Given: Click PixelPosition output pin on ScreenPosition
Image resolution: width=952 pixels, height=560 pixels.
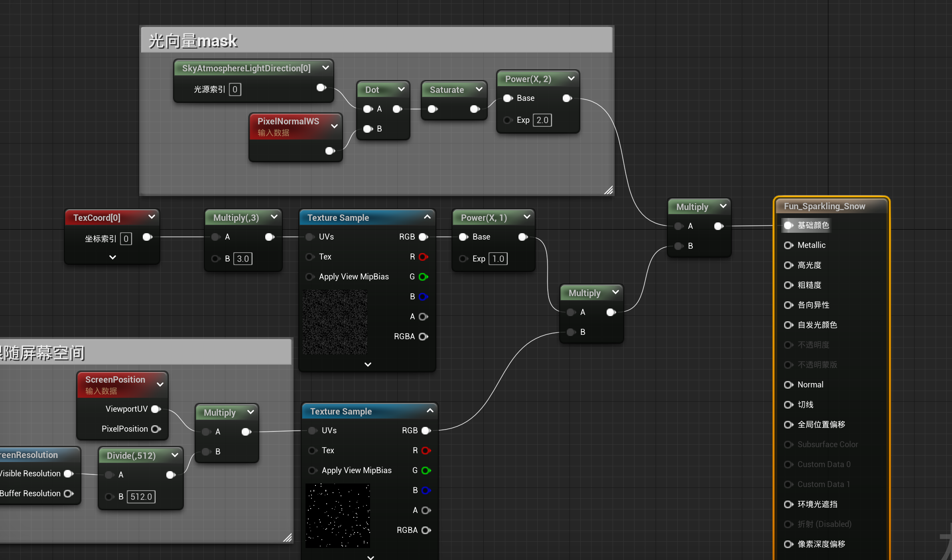Looking at the screenshot, I should pyautogui.click(x=156, y=429).
